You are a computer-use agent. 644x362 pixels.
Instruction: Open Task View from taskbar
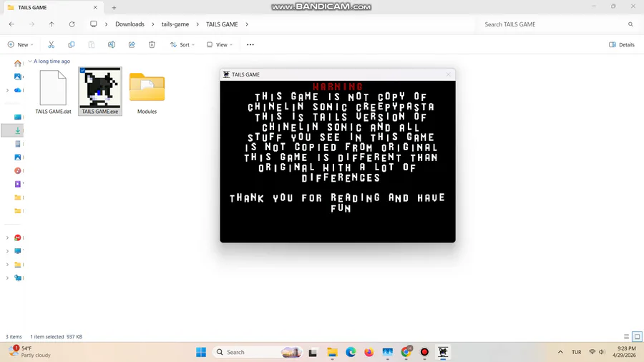(x=313, y=352)
